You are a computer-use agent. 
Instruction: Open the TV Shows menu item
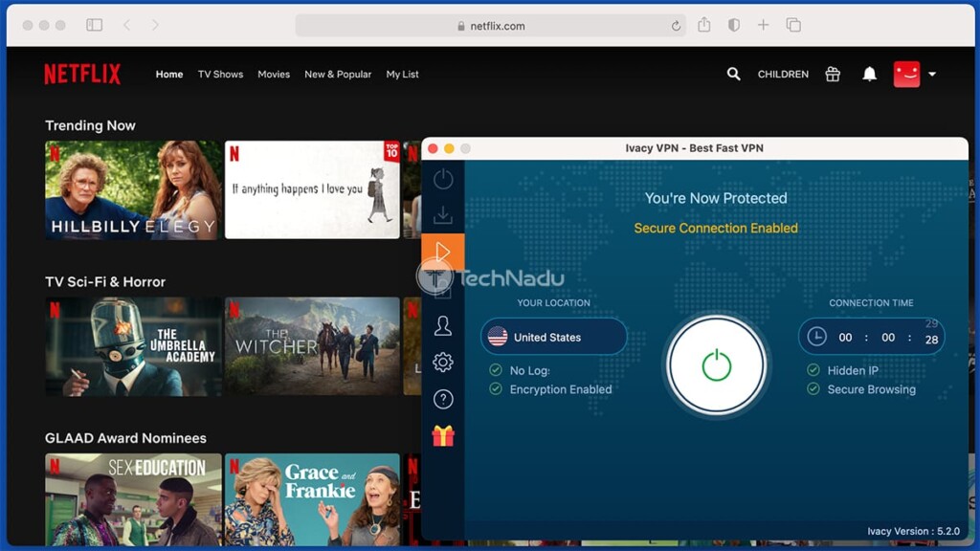[221, 74]
